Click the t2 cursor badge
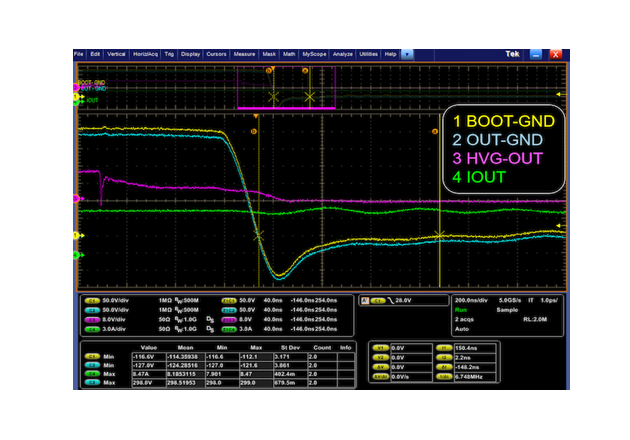 coord(444,358)
